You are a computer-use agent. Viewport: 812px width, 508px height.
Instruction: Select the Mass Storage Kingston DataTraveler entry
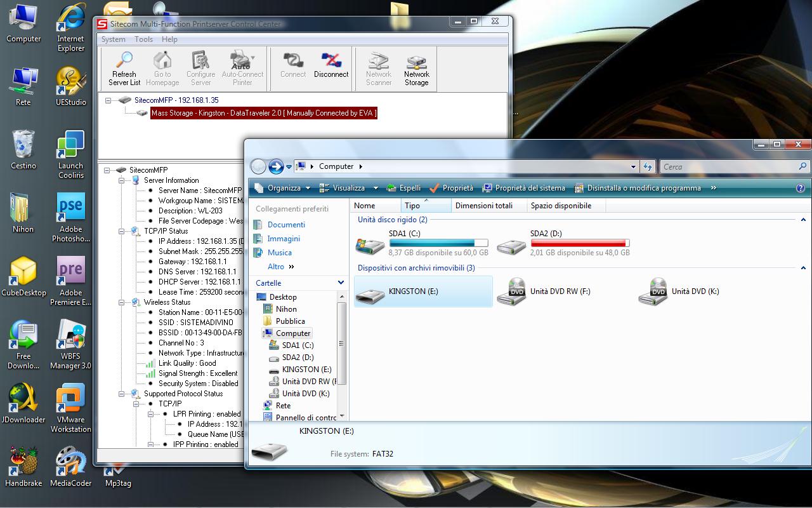[x=263, y=113]
